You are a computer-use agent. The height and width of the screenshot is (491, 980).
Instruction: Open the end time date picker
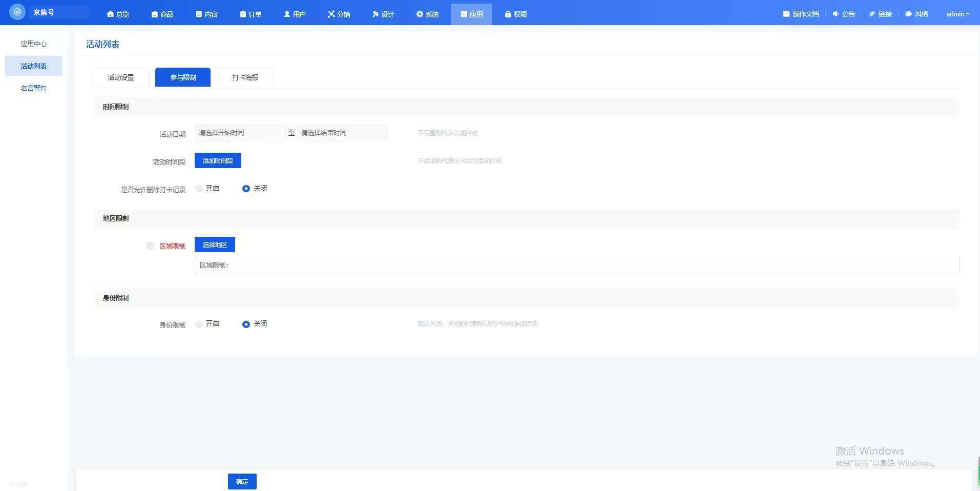[342, 133]
